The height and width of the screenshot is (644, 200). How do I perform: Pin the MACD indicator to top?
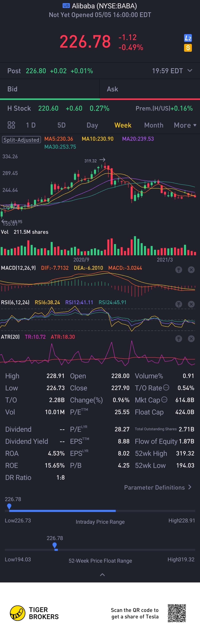179,270
